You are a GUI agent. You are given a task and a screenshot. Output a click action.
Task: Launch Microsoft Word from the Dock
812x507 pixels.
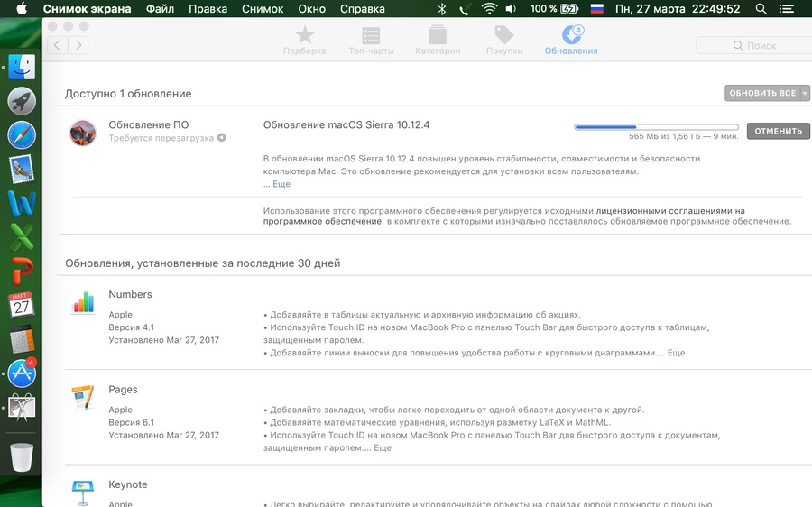click(x=22, y=203)
